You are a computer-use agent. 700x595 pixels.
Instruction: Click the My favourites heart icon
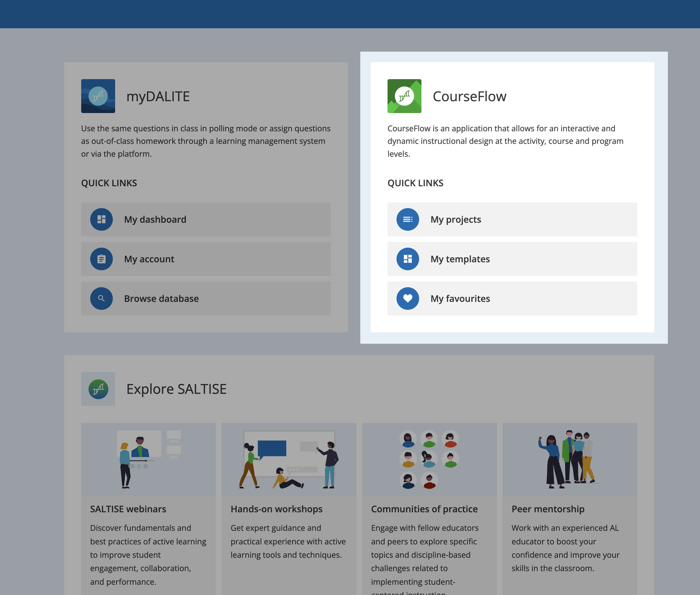[408, 299]
